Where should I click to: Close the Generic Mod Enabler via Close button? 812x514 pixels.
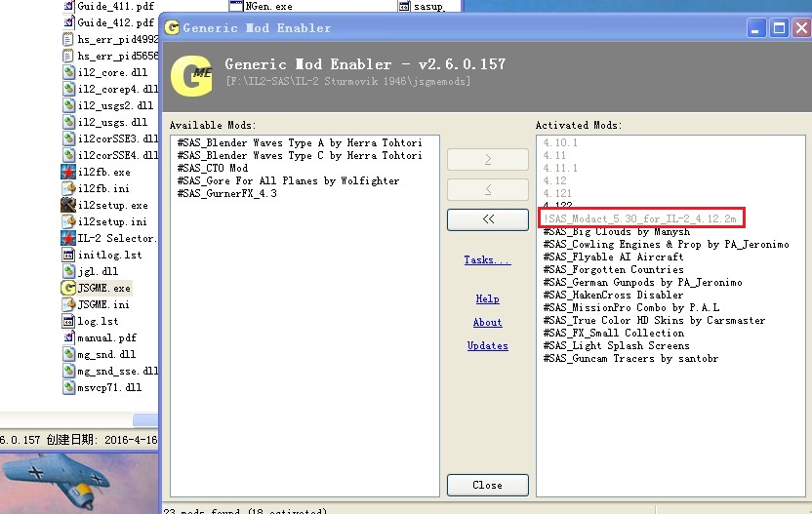coord(488,485)
